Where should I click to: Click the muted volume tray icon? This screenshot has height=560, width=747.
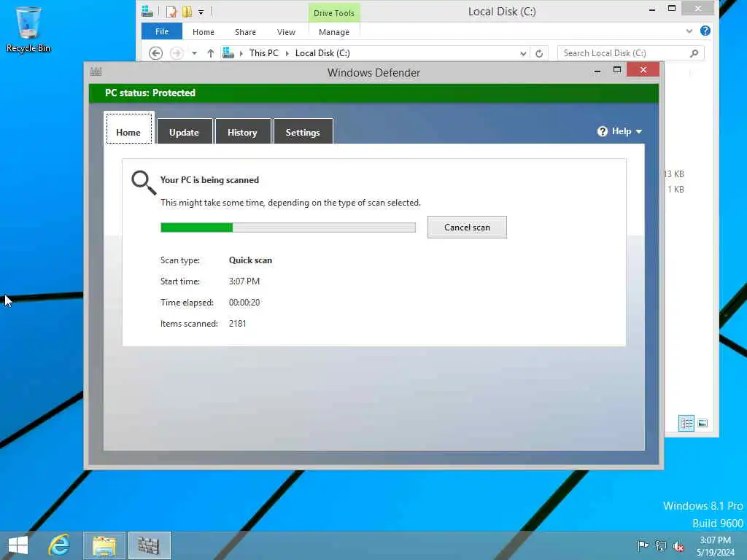pyautogui.click(x=678, y=546)
